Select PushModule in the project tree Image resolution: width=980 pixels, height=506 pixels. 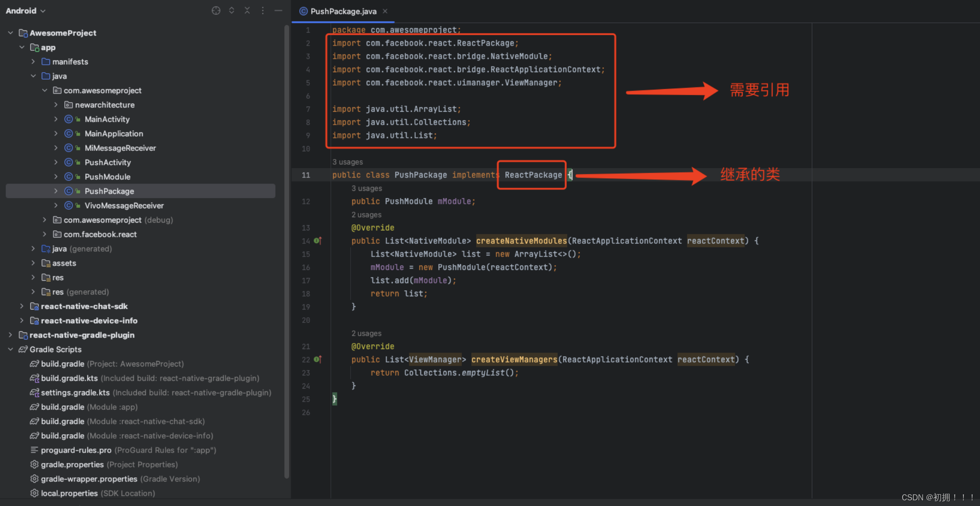point(107,176)
